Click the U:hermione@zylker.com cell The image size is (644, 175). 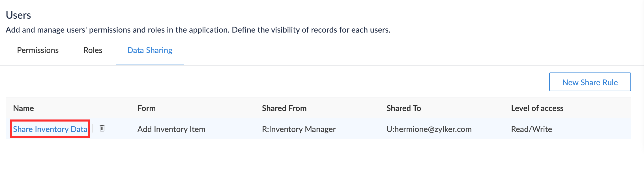(x=429, y=129)
